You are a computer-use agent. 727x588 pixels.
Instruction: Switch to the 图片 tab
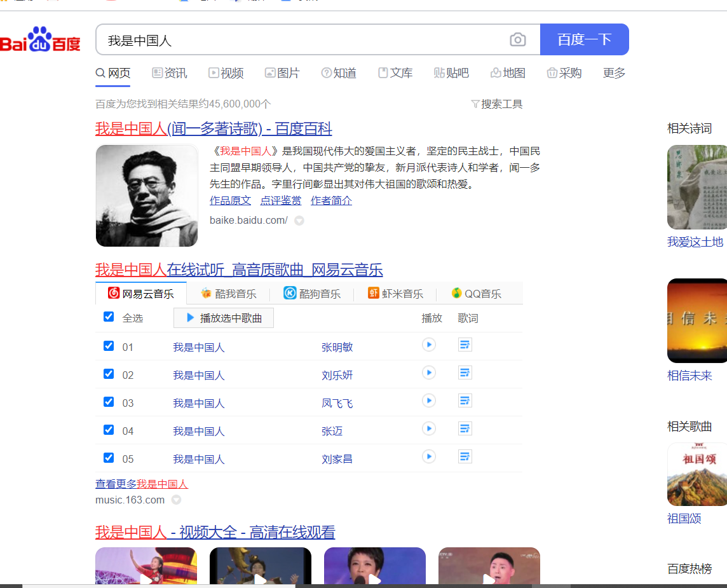[282, 73]
